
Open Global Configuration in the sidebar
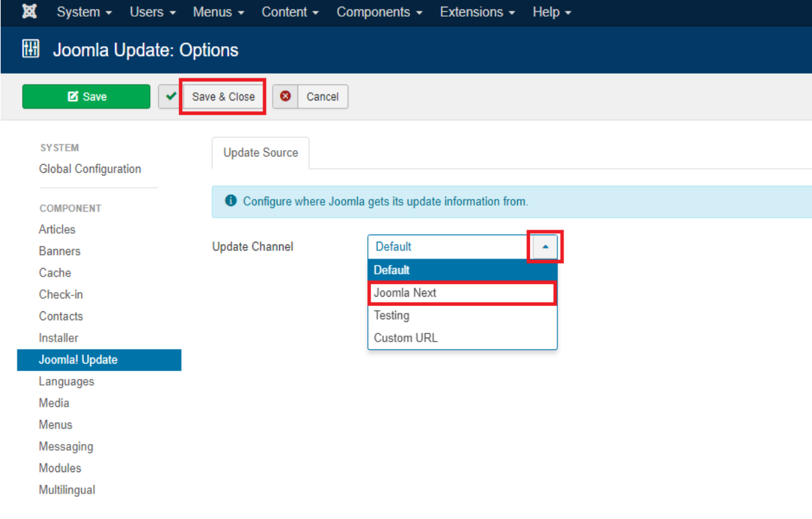(x=90, y=169)
